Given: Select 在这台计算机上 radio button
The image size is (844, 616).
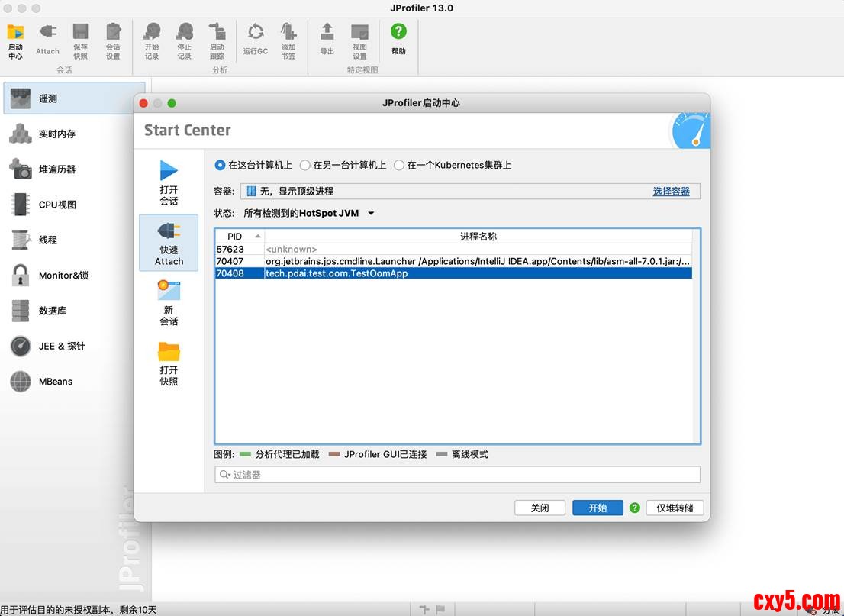Looking at the screenshot, I should [221, 165].
